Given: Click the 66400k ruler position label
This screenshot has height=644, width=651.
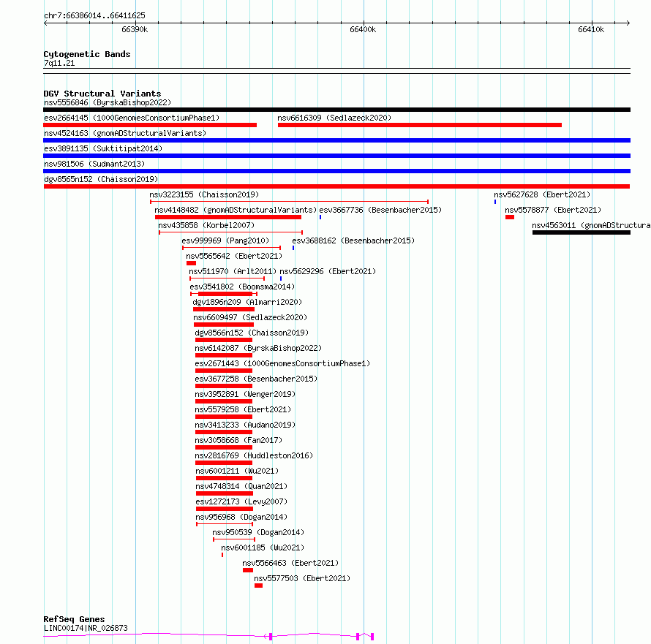Looking at the screenshot, I should pyautogui.click(x=363, y=29).
